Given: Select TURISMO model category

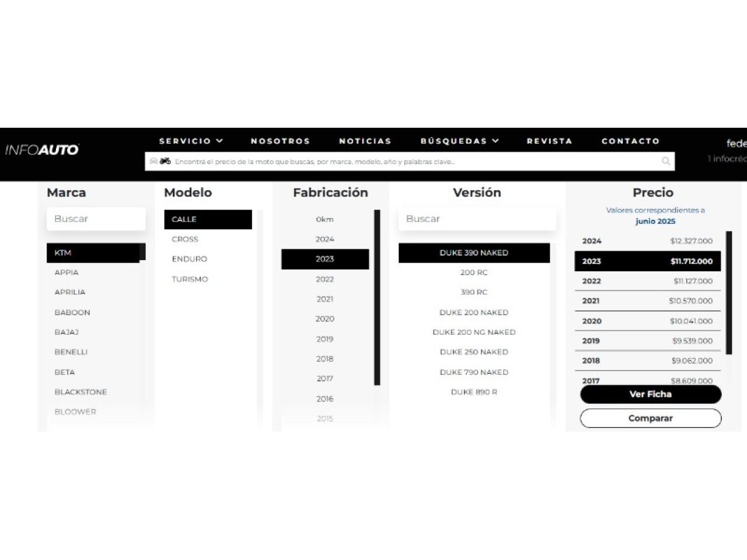Looking at the screenshot, I should point(190,279).
